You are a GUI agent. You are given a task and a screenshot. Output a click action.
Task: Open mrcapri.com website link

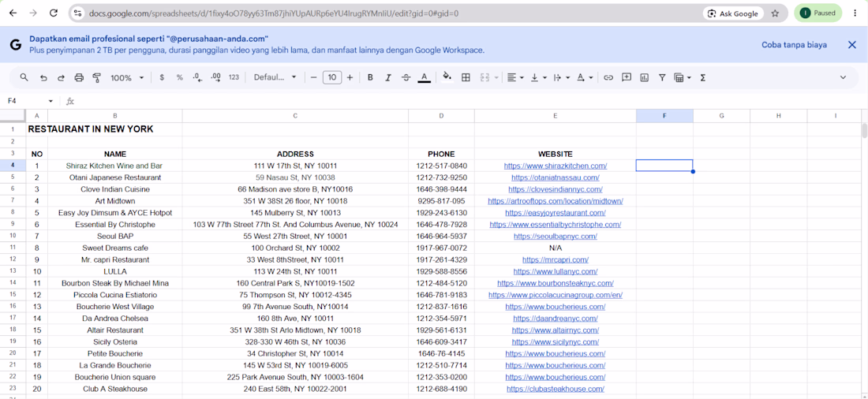(x=556, y=259)
